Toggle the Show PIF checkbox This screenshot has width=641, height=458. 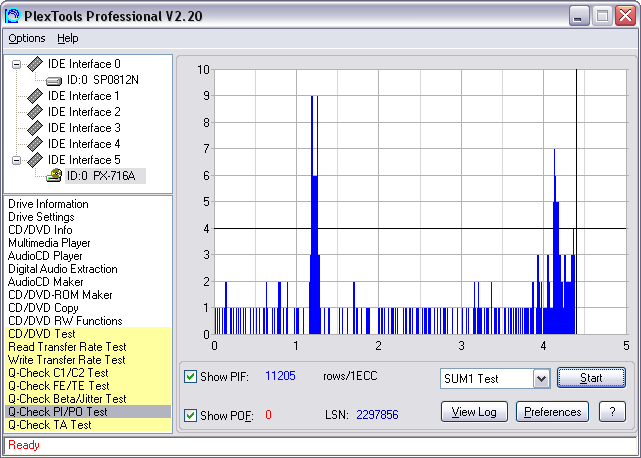(190, 376)
